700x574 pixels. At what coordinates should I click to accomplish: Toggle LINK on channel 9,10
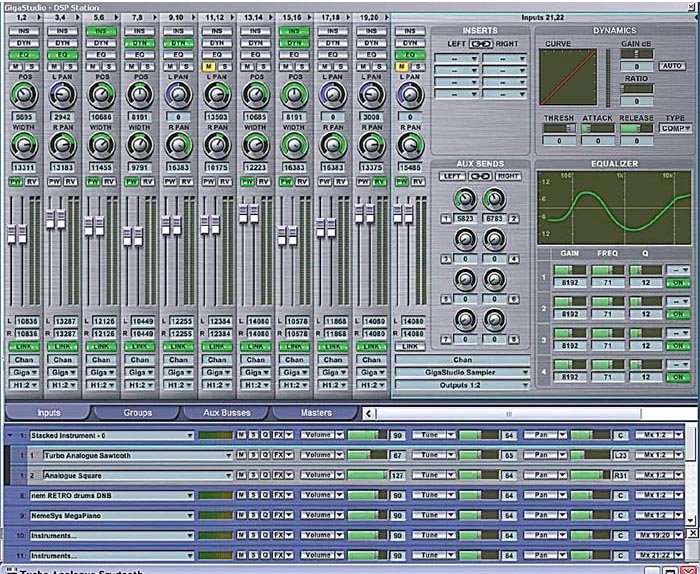click(x=178, y=346)
